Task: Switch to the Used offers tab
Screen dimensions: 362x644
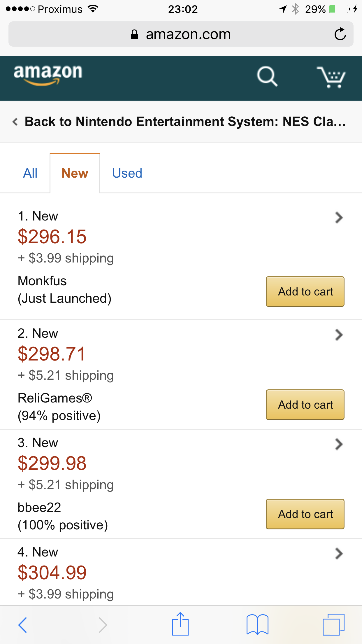Action: [x=127, y=173]
